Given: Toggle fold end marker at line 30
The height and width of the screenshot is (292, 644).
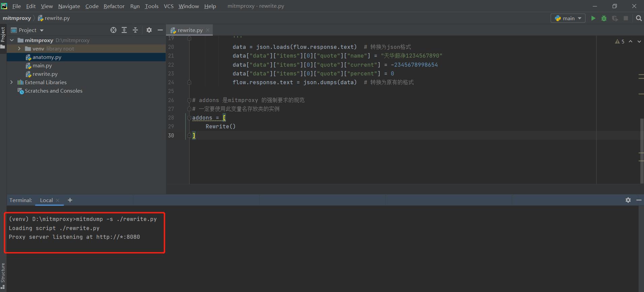Looking at the screenshot, I should [x=189, y=135].
